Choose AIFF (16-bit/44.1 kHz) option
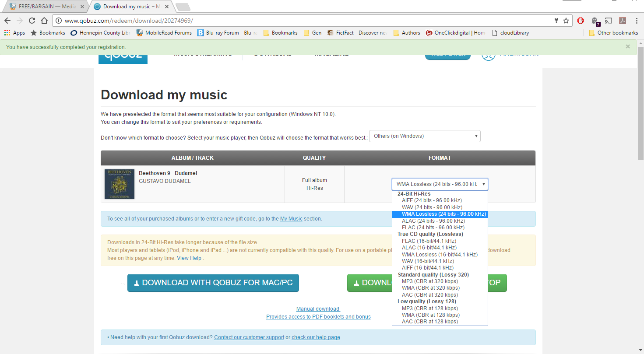Screen dimensions: 644x354 tap(440, 268)
